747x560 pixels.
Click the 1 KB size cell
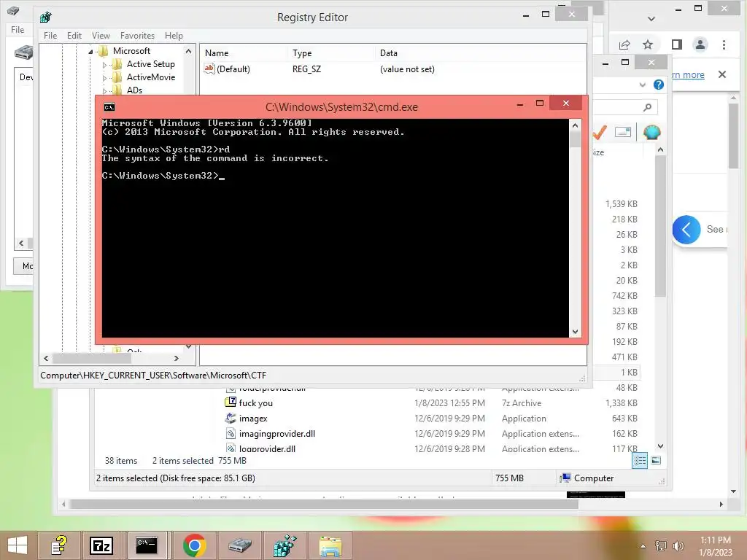[x=629, y=373]
